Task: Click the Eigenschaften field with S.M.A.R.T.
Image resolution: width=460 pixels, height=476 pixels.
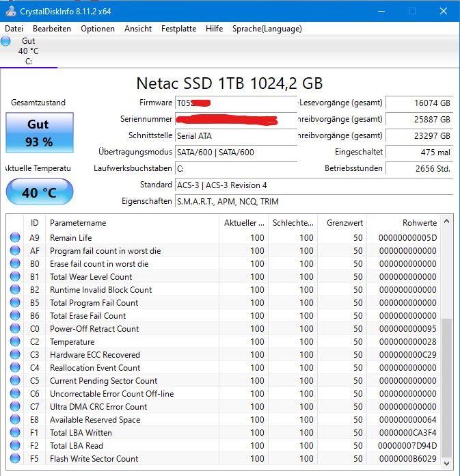Action: [314, 201]
